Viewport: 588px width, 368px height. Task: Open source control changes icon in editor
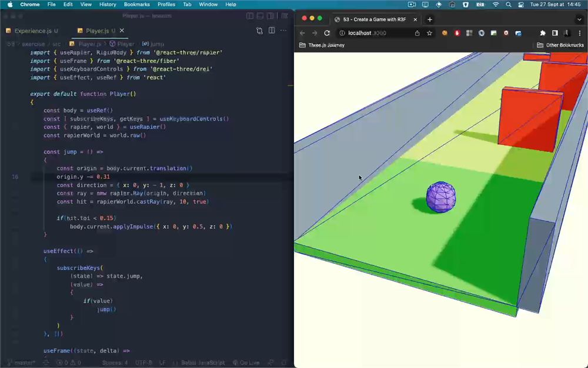[259, 31]
